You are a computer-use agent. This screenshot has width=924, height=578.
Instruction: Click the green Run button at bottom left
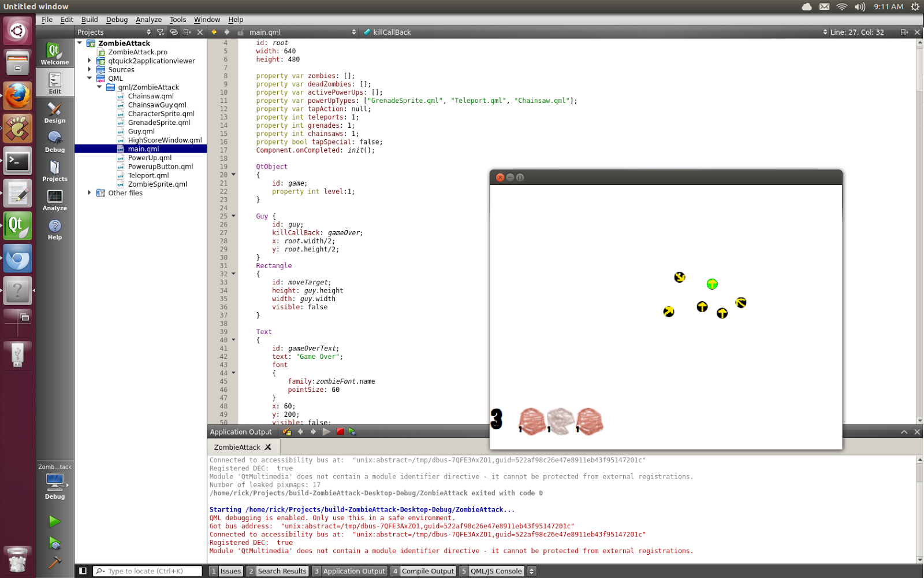coord(55,521)
